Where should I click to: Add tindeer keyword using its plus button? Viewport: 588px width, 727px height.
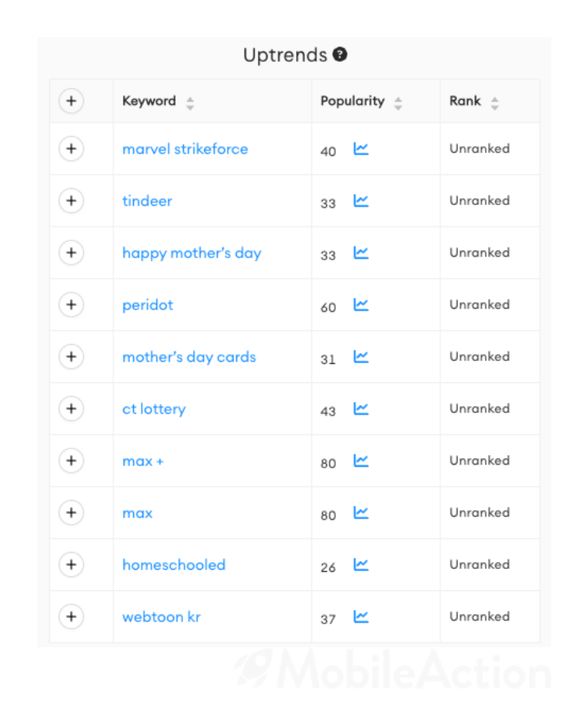point(71,201)
